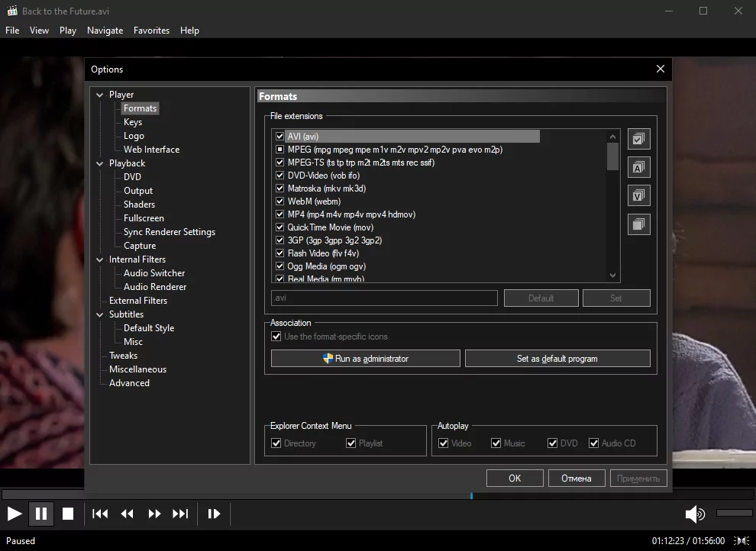The image size is (756, 551).
Task: Click the seek bar position marker
Action: (x=471, y=495)
